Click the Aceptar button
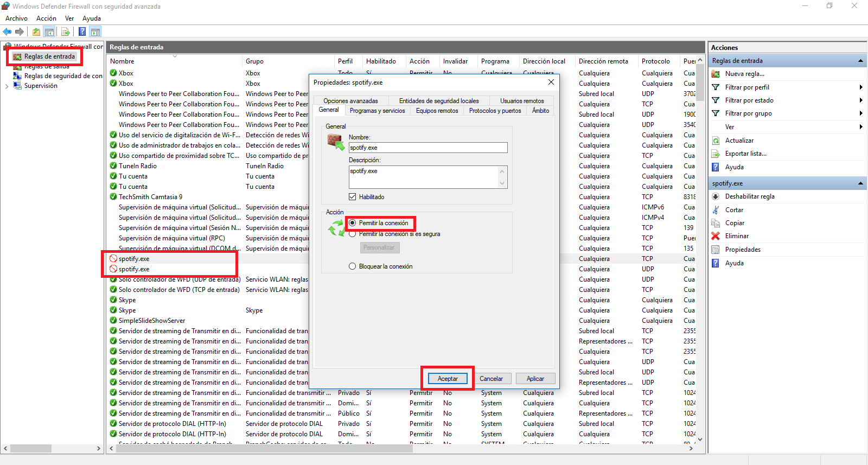This screenshot has height=465, width=868. [x=448, y=379]
